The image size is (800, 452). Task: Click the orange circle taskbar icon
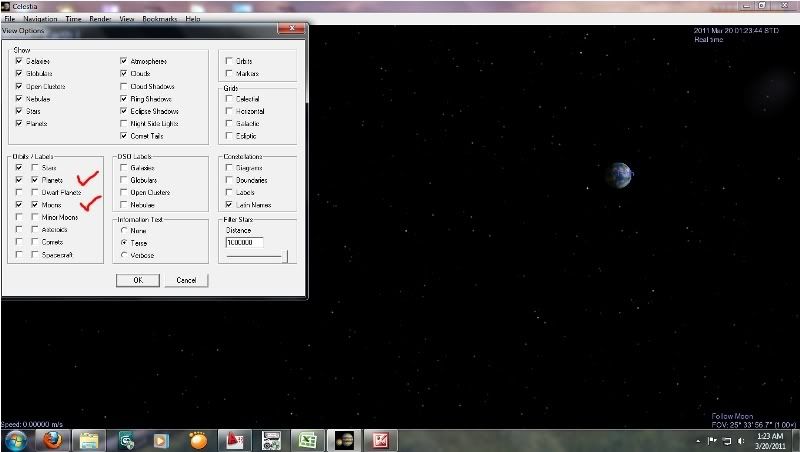(x=197, y=440)
